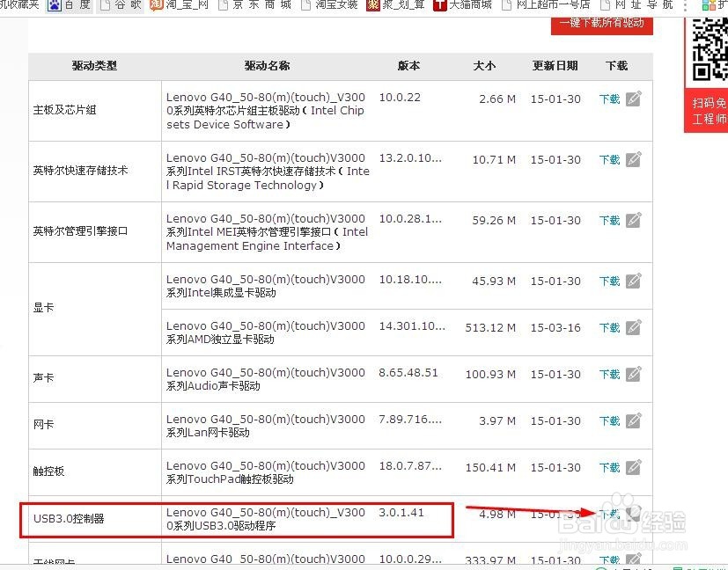
Task: Click the 2.66 M size value
Action: 497,99
